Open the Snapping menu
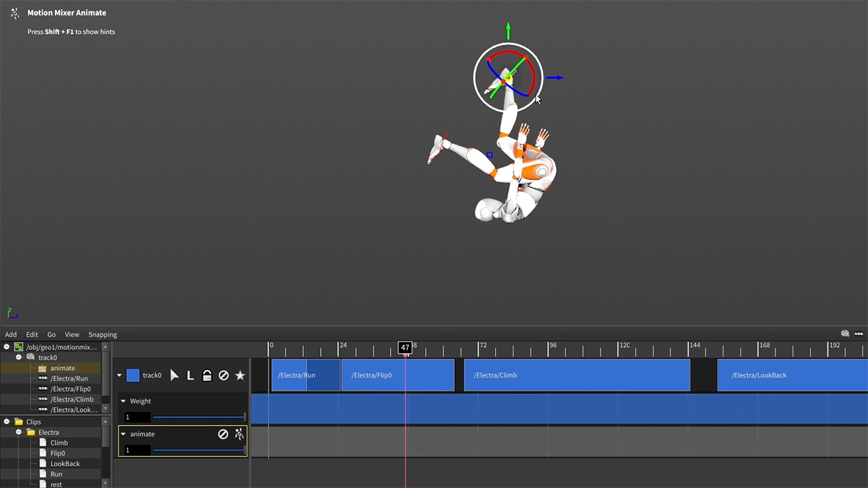Image resolution: width=868 pixels, height=488 pixels. coord(102,335)
